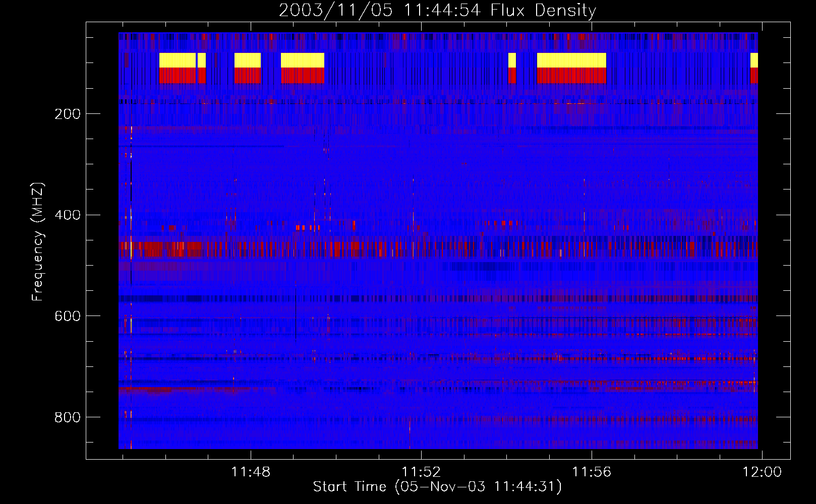816x504 pixels.
Task: Click the 'Start Time (05-Nov-03 11:44:31)' label
Action: [x=437, y=487]
